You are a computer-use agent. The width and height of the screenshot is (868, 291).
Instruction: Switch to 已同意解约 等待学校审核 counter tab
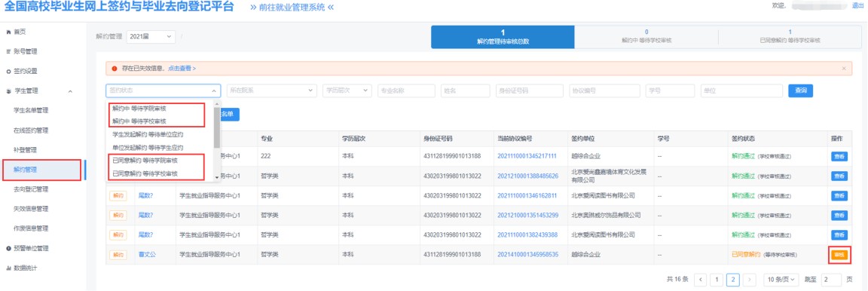pos(790,37)
